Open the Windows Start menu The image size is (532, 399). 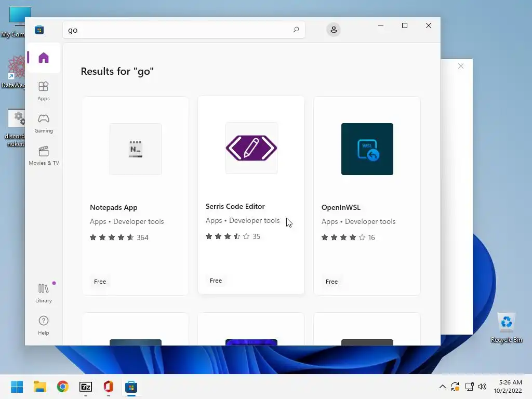17,387
